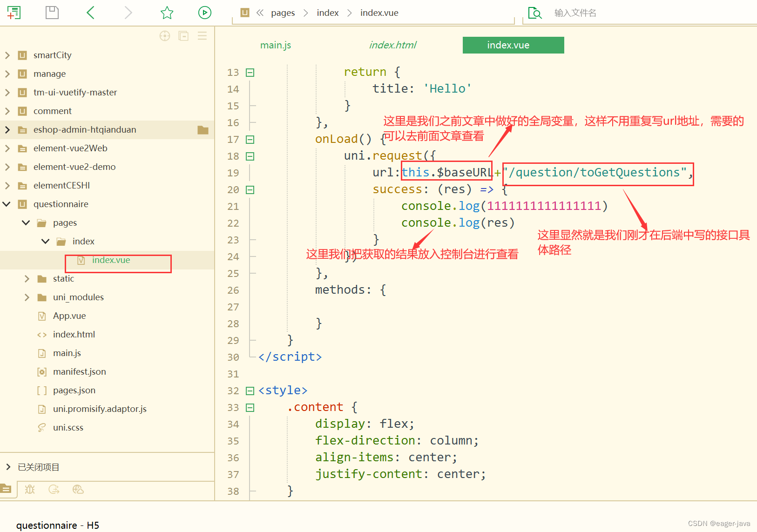757x532 pixels.
Task: Select the index folder in tree
Action: (x=83, y=242)
